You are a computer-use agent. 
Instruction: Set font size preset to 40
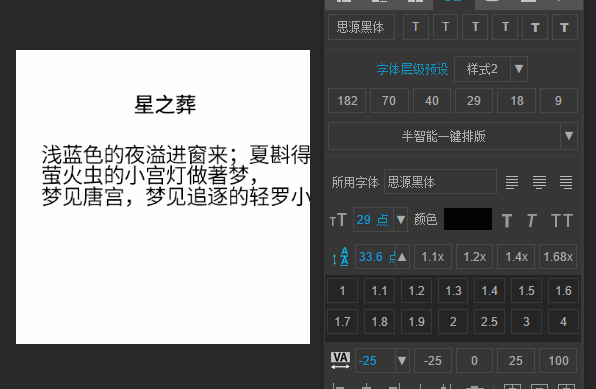(x=432, y=101)
